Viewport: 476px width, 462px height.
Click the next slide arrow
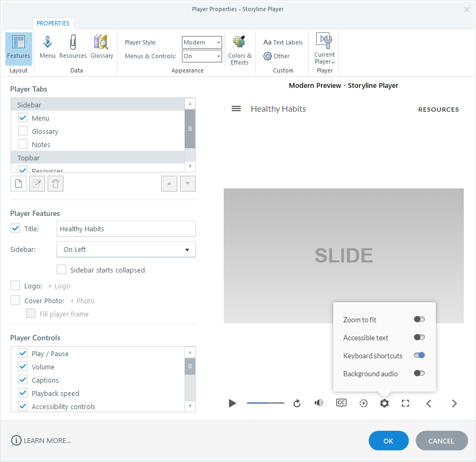coord(454,403)
